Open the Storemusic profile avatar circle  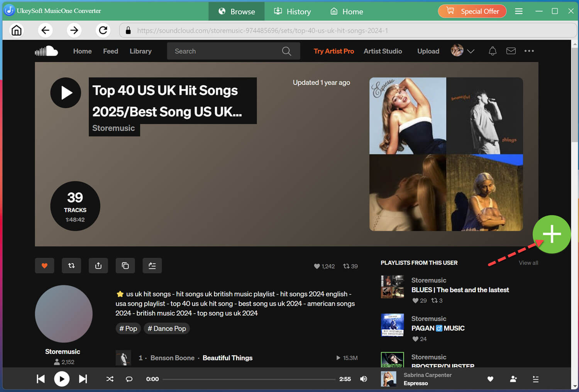pyautogui.click(x=64, y=314)
